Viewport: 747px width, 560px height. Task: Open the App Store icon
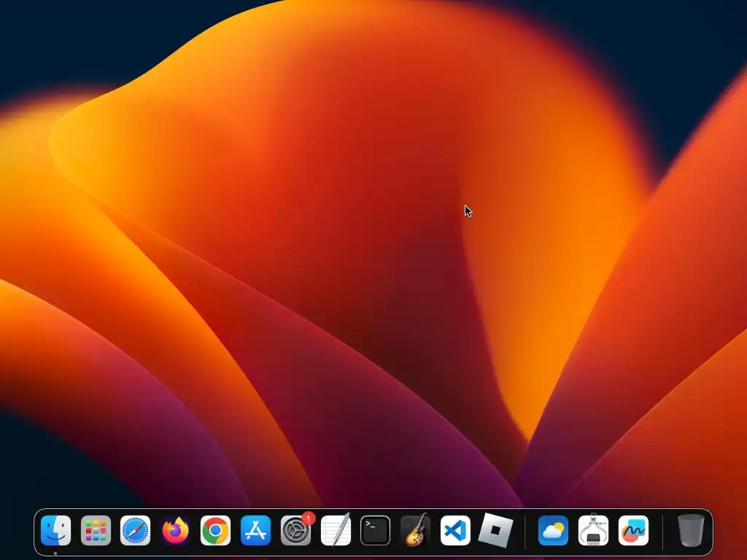255,530
